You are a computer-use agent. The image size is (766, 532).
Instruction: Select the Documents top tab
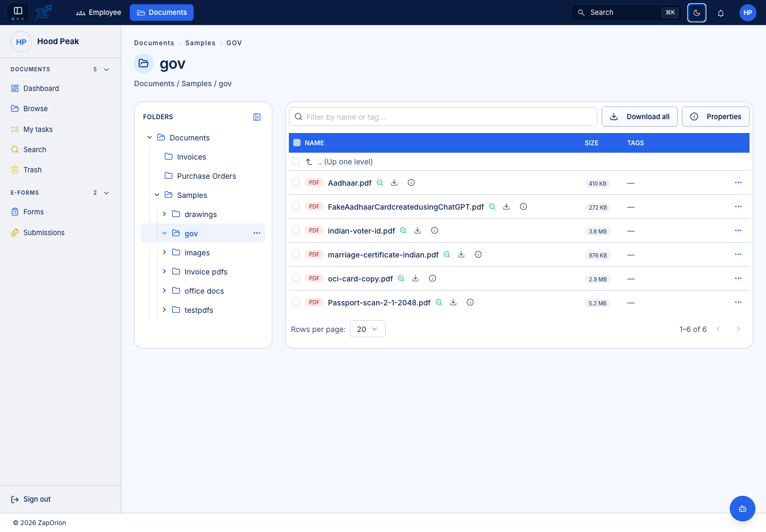[162, 12]
